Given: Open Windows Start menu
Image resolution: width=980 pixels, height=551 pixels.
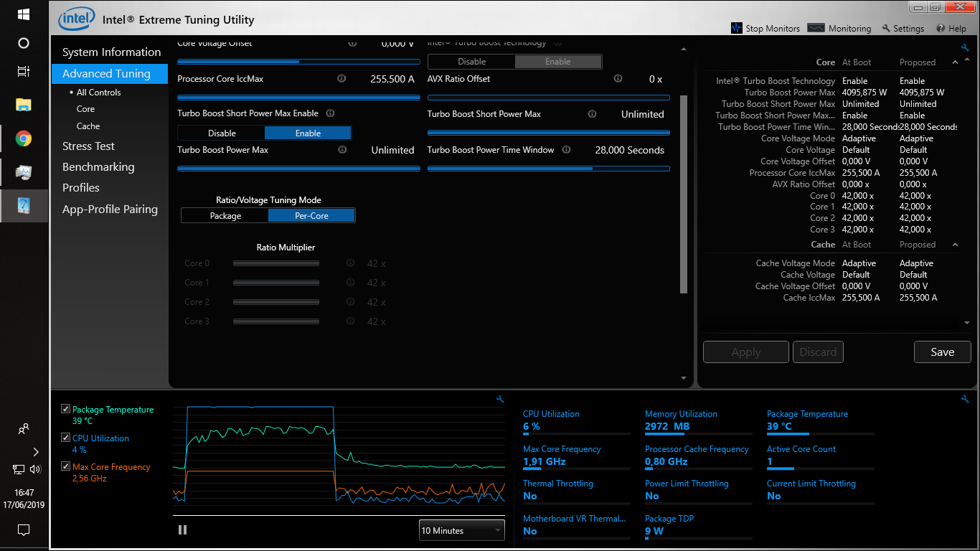Looking at the screenshot, I should [x=24, y=14].
